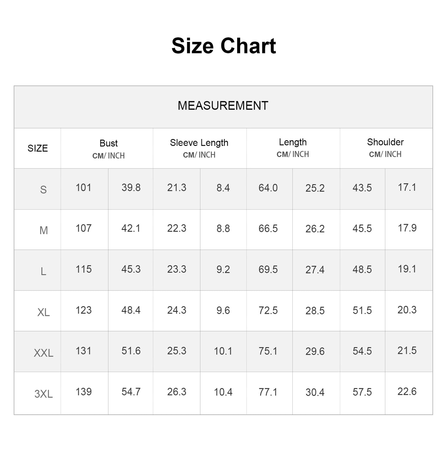The width and height of the screenshot is (448, 476).
Task: Click the 23.3 sleeve length value for L
Action: pyautogui.click(x=177, y=269)
